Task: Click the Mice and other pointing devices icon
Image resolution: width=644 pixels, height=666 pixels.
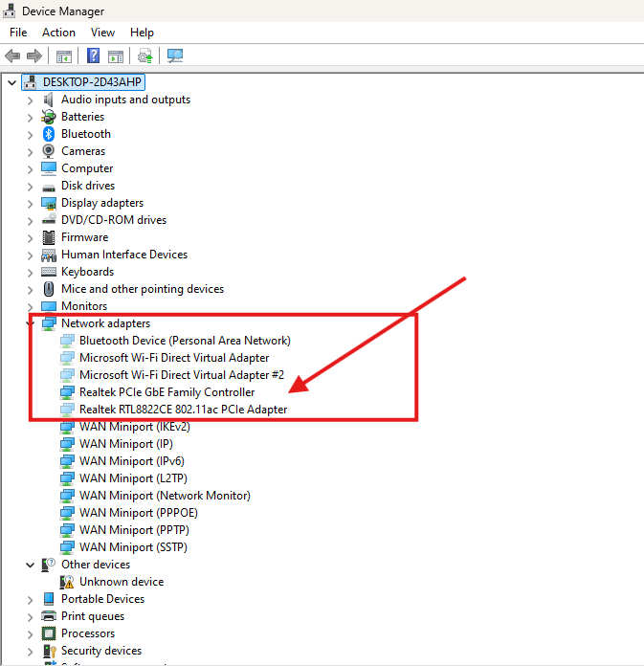Action: point(49,289)
